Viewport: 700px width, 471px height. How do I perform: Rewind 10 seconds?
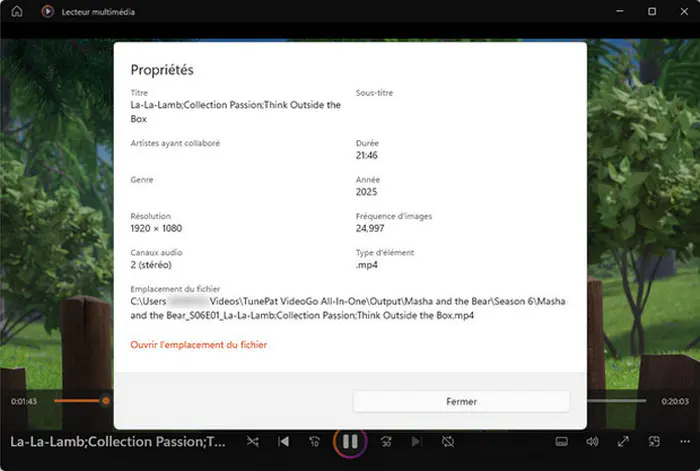[314, 442]
